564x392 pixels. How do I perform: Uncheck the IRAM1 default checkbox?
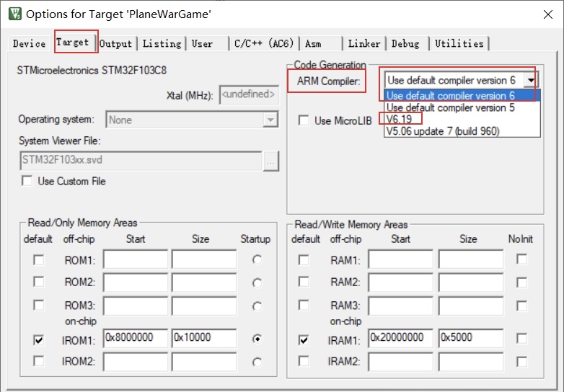[x=304, y=340]
